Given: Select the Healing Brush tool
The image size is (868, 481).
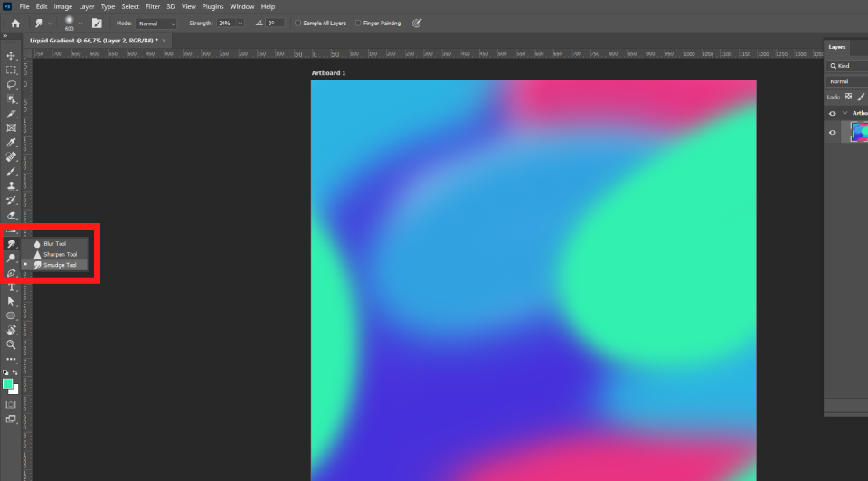Looking at the screenshot, I should point(11,156).
